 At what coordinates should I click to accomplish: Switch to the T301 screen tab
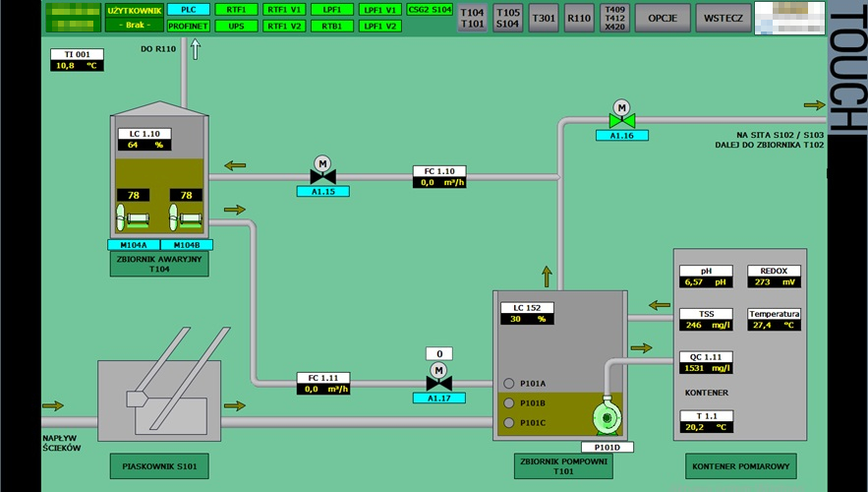[x=543, y=18]
